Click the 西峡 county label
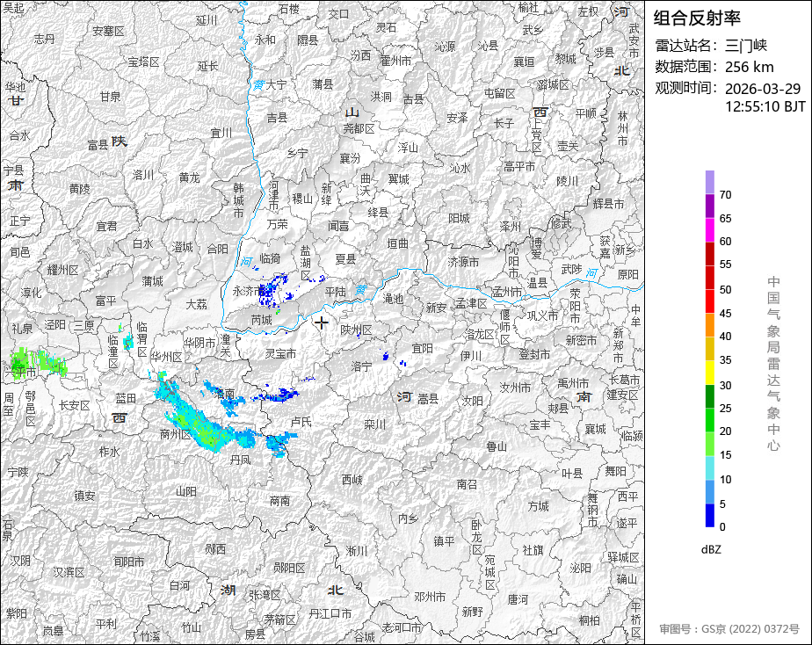 [x=352, y=479]
